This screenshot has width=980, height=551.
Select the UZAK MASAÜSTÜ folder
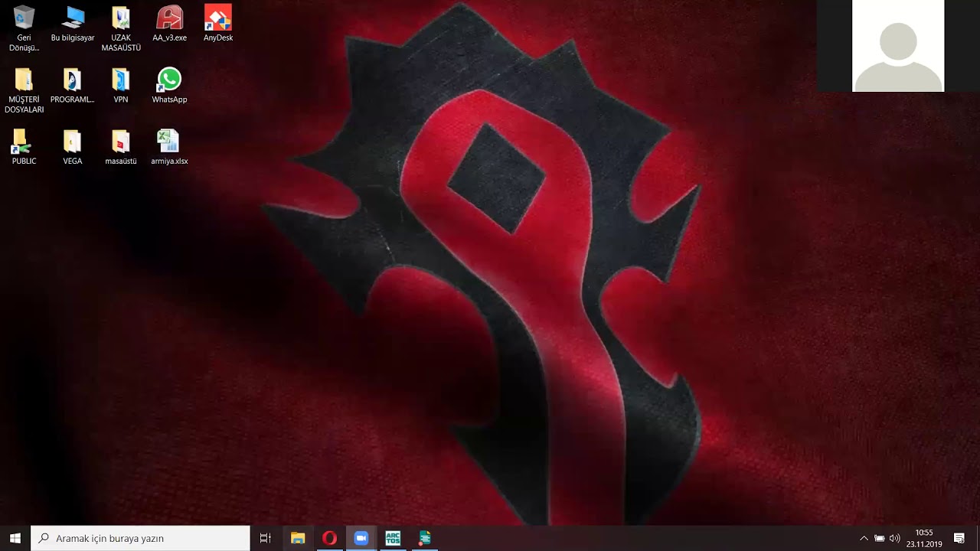pyautogui.click(x=121, y=28)
